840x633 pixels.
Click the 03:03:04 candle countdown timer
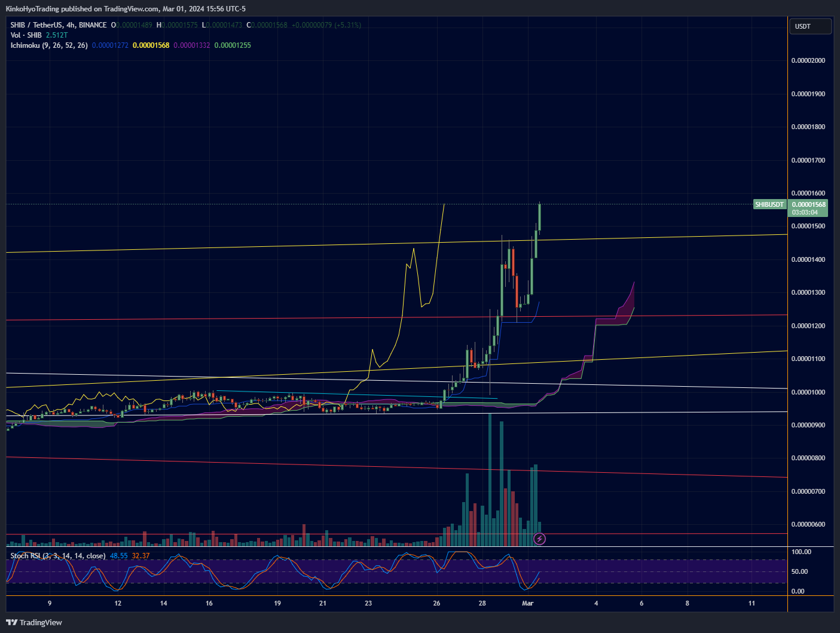(x=805, y=212)
